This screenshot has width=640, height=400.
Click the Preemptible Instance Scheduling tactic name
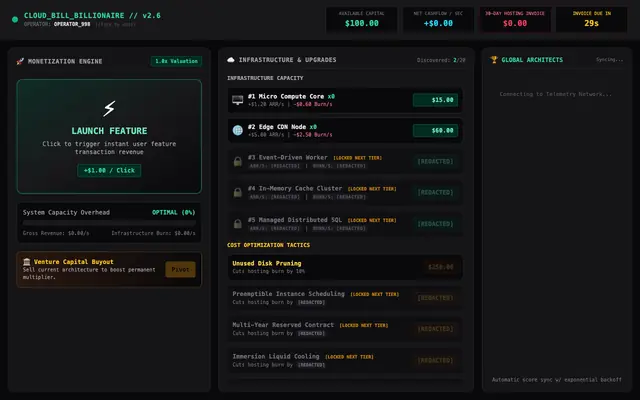point(288,294)
